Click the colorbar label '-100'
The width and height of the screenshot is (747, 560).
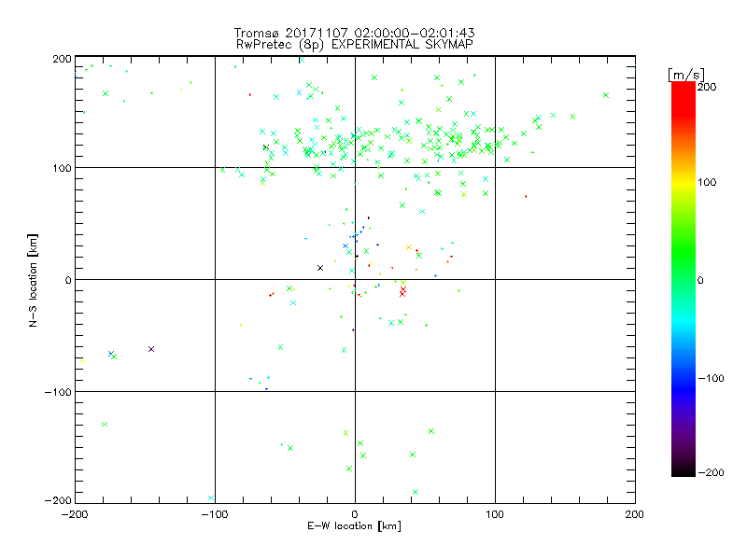pos(711,378)
